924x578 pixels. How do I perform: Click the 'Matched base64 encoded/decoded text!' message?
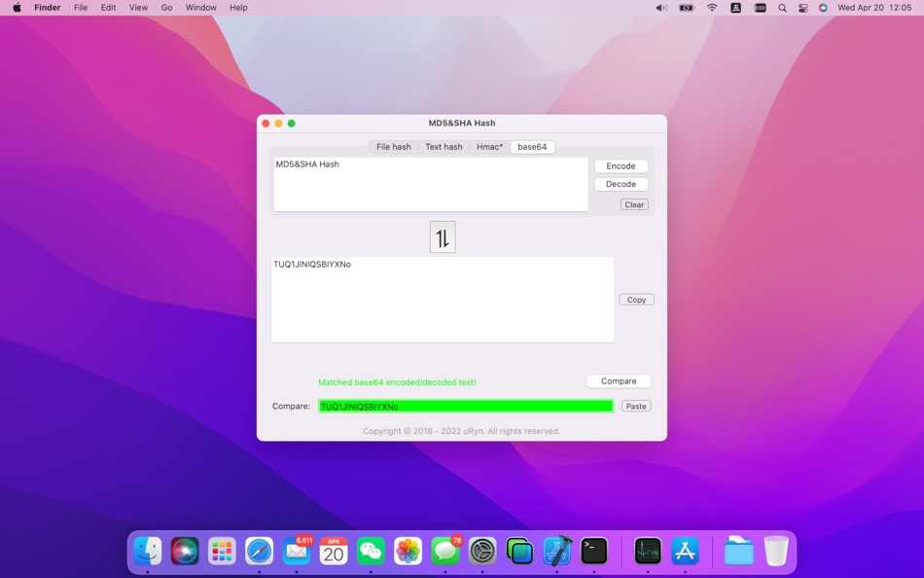point(397,382)
